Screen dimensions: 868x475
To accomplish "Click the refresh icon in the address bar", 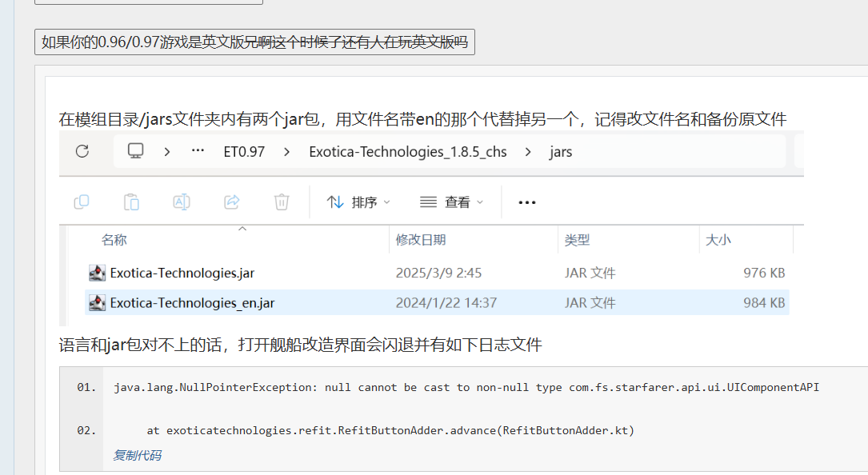I will [x=82, y=151].
